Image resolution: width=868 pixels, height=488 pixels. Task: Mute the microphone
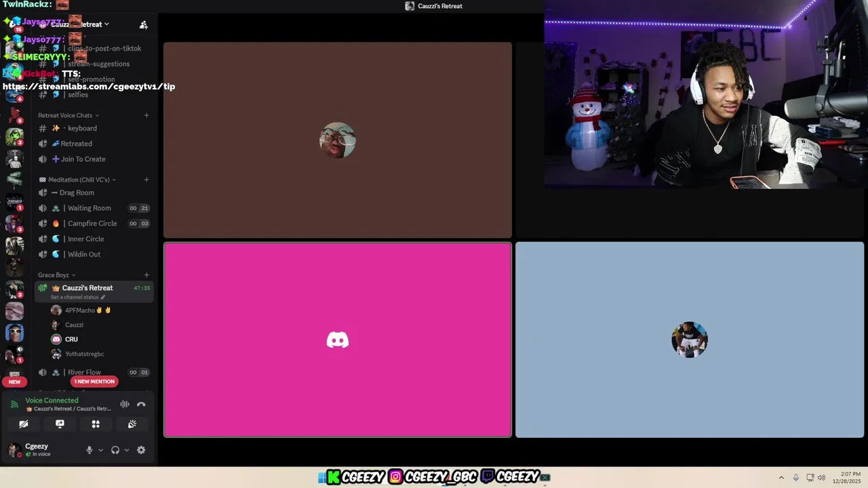89,450
